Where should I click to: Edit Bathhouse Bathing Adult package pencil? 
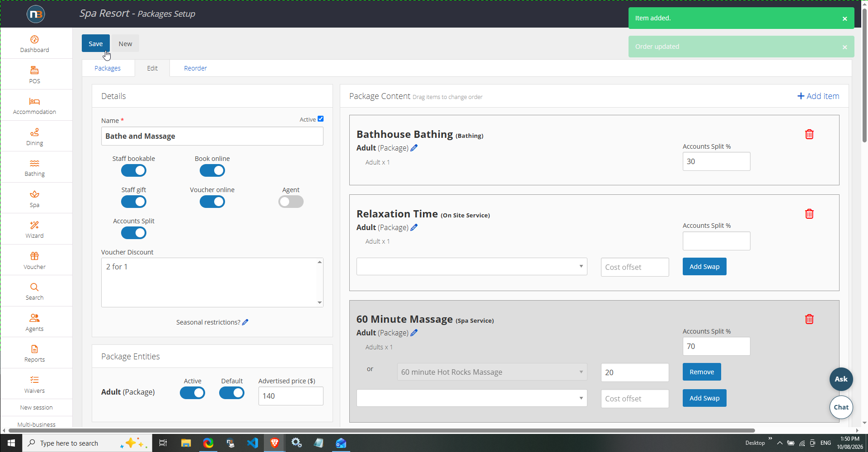[414, 148]
